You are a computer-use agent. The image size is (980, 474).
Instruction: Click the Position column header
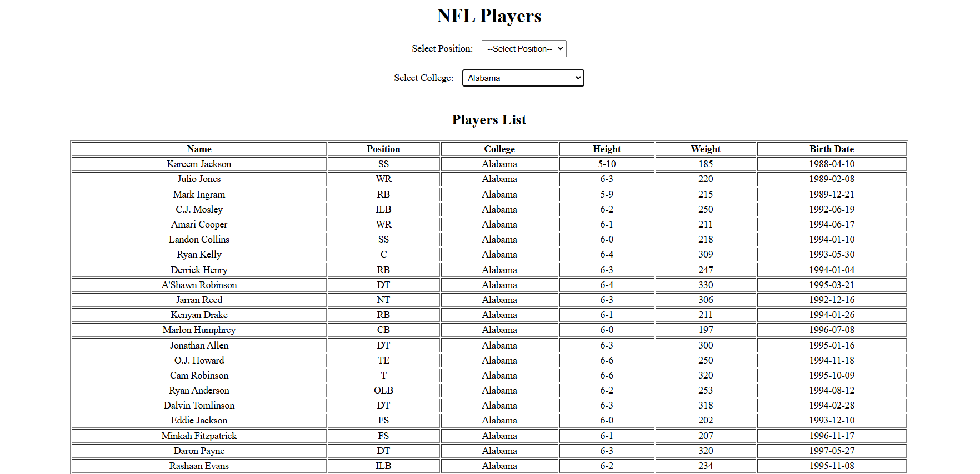click(383, 149)
